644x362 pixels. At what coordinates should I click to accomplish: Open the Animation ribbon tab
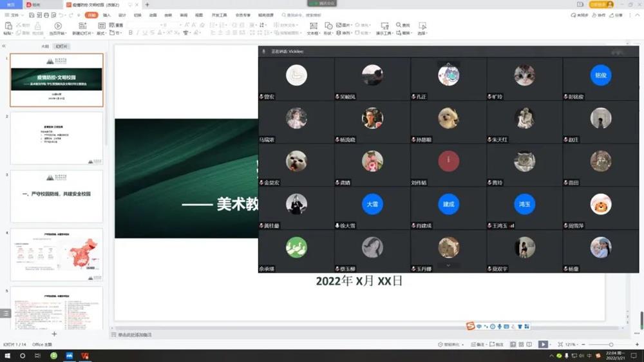pos(153,15)
